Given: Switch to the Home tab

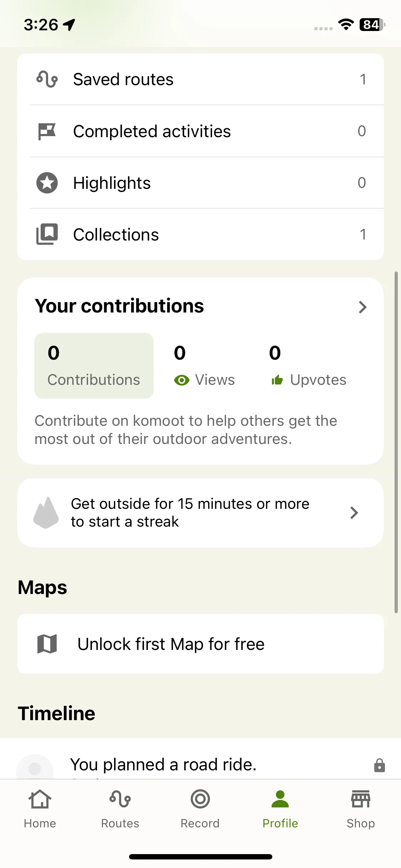Looking at the screenshot, I should click(x=40, y=809).
